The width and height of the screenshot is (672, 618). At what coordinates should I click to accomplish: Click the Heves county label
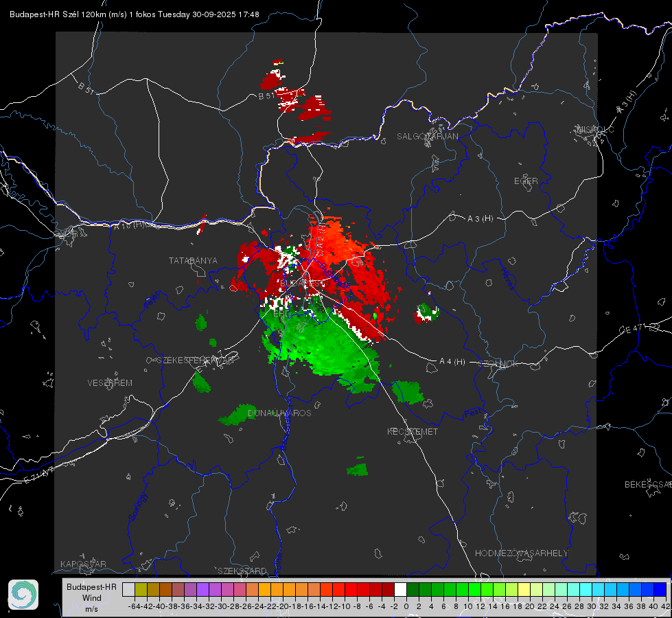pos(507,279)
